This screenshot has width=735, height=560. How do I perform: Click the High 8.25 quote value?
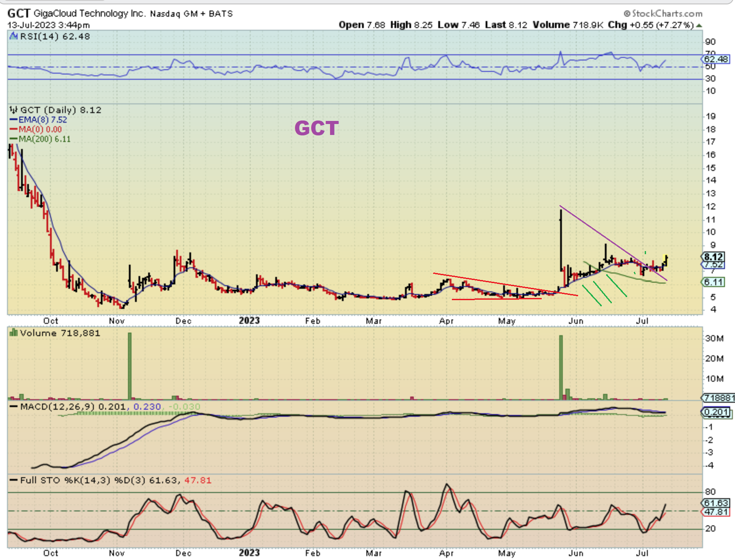click(411, 25)
